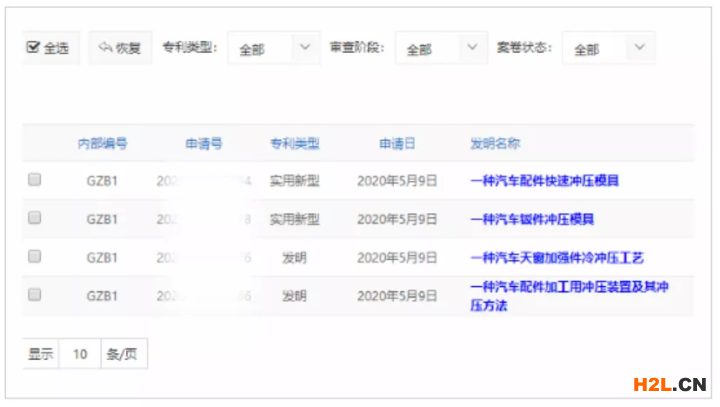Click the 恢复 restore button

pos(119,48)
